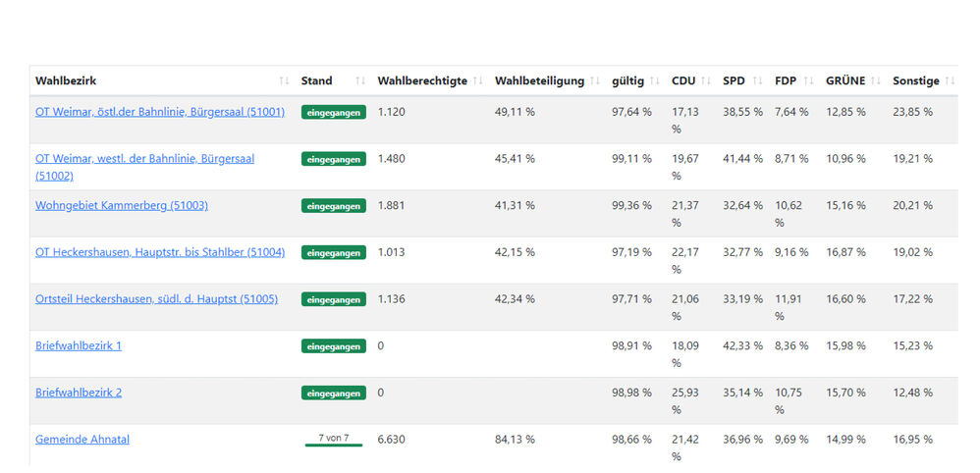Open Gemeinde Ahnatal link
The height and width of the screenshot is (473, 980).
(x=82, y=440)
